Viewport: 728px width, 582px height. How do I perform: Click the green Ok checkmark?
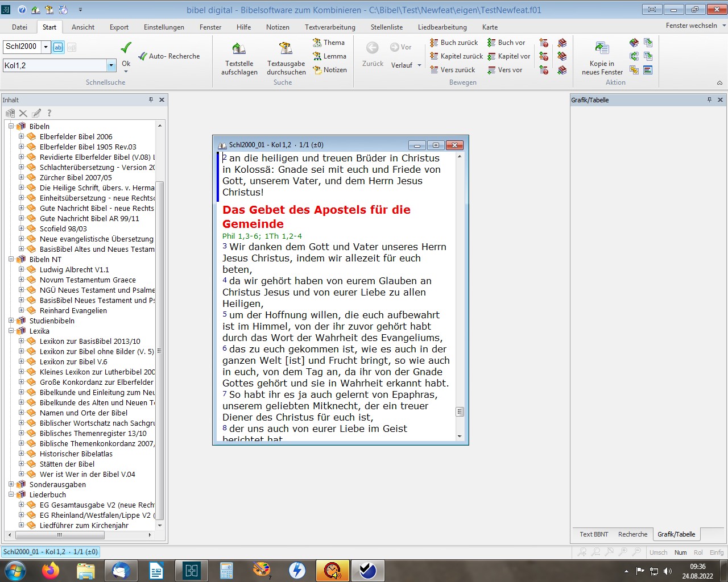pos(126,48)
